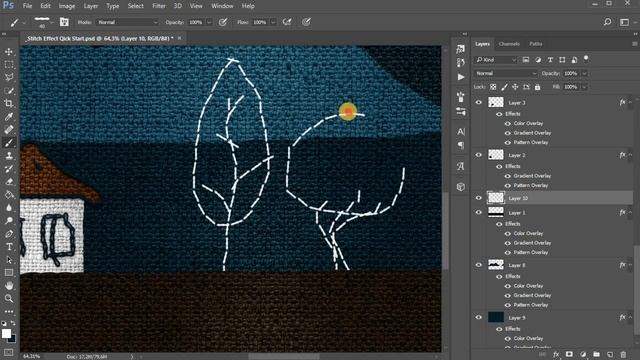Hide Layer 10 visibility eye
The height and width of the screenshot is (360, 640).
click(x=479, y=198)
